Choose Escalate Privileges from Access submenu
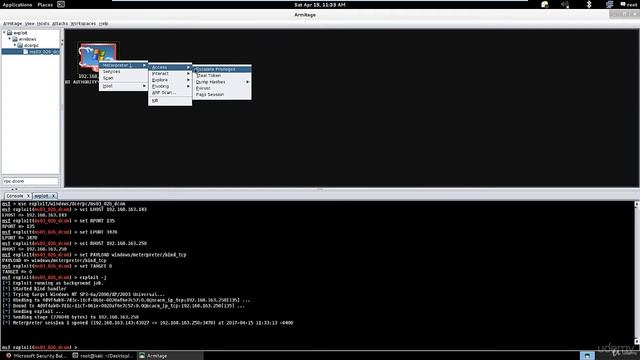 pos(222,69)
